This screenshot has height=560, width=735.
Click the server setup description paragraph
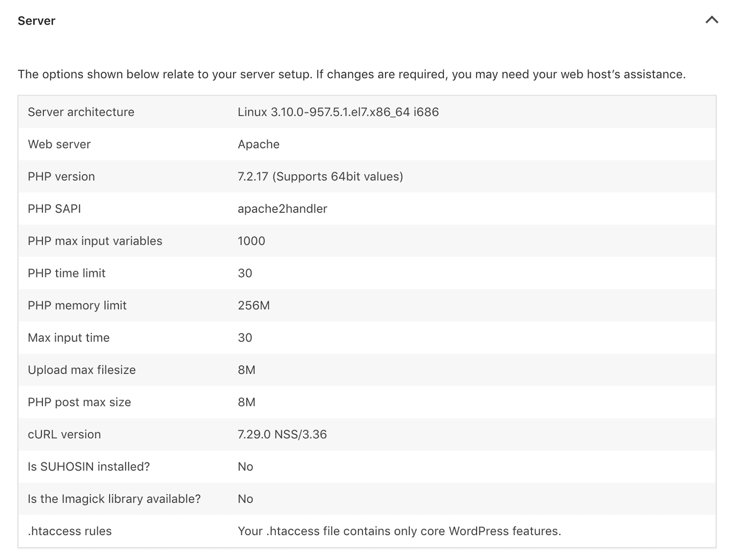[x=352, y=74]
